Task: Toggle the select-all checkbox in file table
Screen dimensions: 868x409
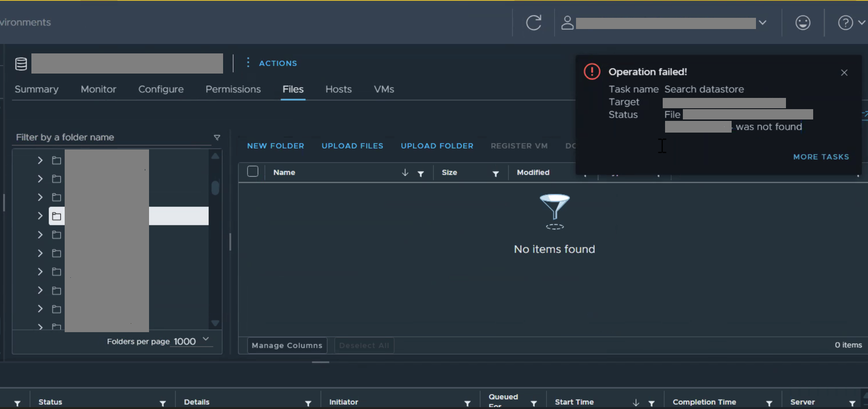Action: tap(253, 172)
